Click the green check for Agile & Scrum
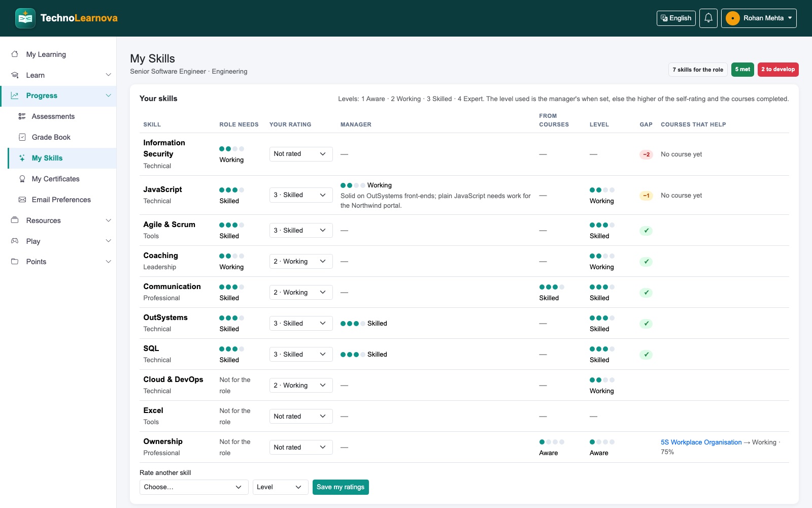This screenshot has height=508, width=812. point(646,231)
